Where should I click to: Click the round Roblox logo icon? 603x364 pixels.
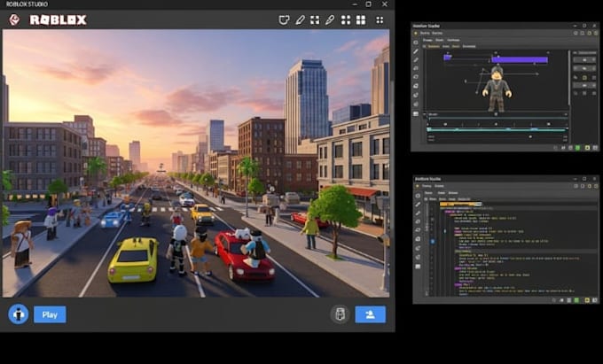(x=14, y=19)
